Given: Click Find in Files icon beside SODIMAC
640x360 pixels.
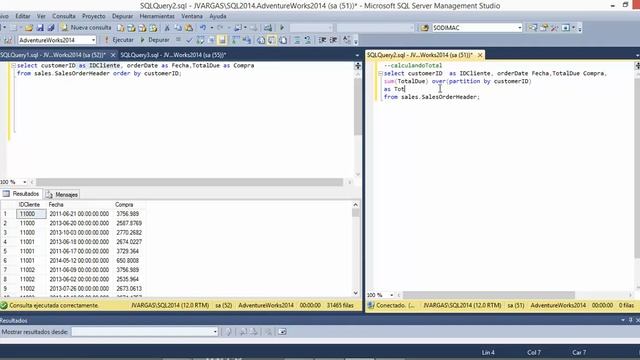Looking at the screenshot, I should (424, 28).
